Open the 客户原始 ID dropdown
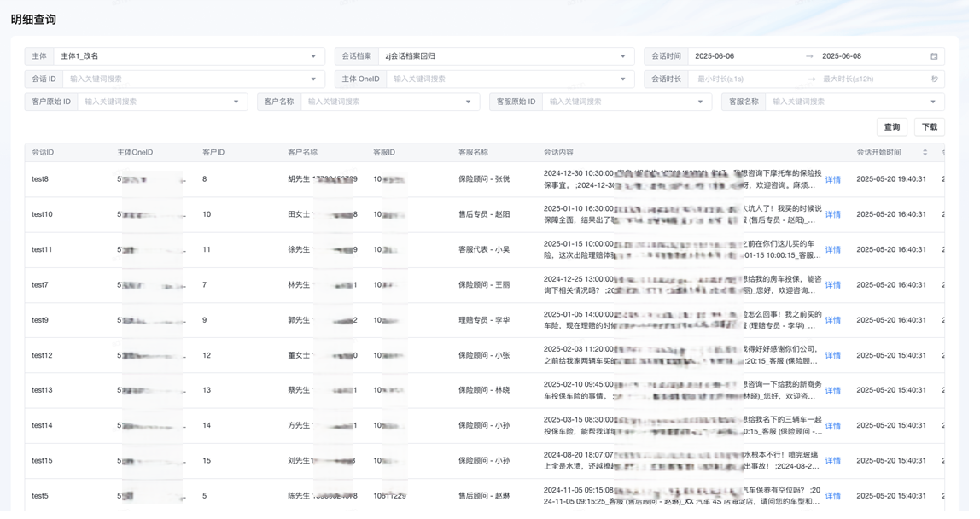Screen dimensions: 980x519 click(236, 102)
